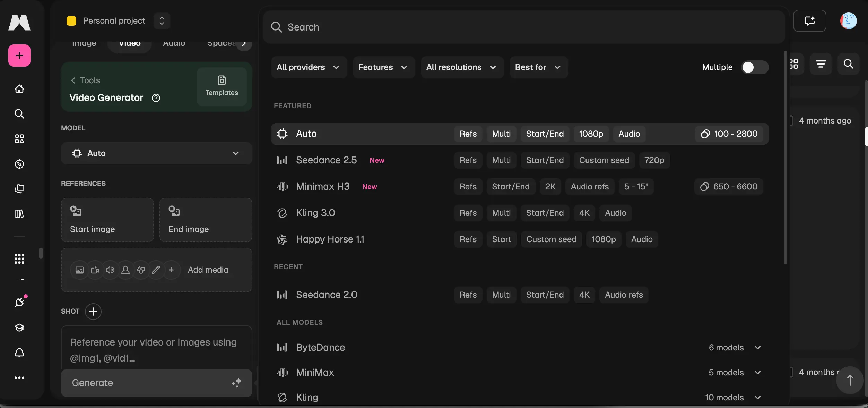This screenshot has width=868, height=408.
Task: Open the user avatar menu
Action: tap(849, 21)
